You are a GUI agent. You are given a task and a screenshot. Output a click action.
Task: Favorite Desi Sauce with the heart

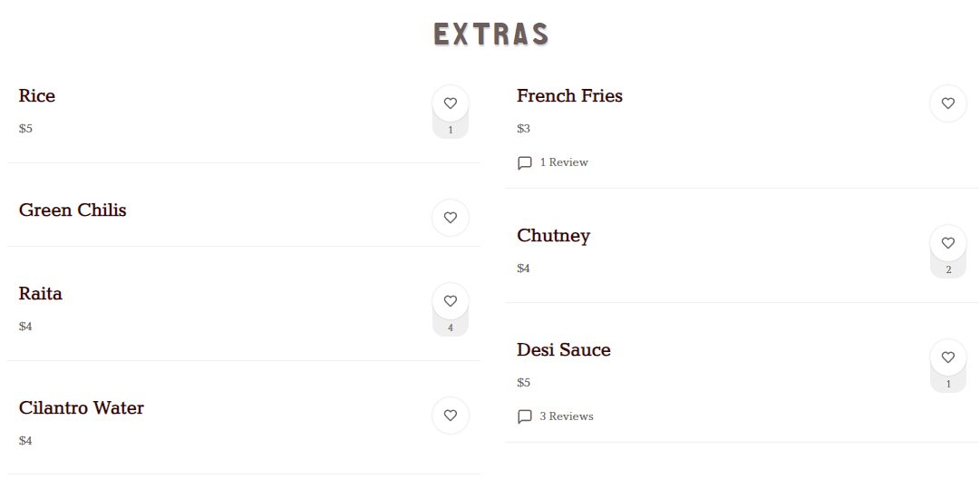click(x=948, y=357)
